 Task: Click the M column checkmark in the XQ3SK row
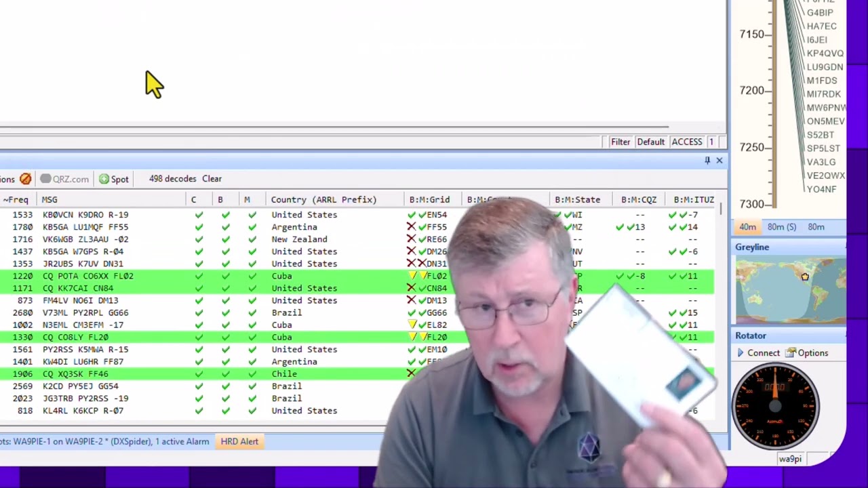[252, 374]
